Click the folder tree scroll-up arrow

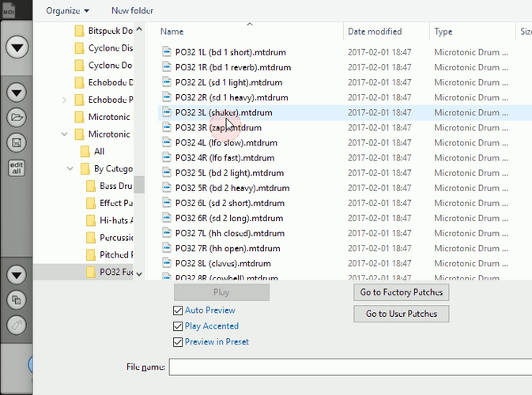[139, 29]
